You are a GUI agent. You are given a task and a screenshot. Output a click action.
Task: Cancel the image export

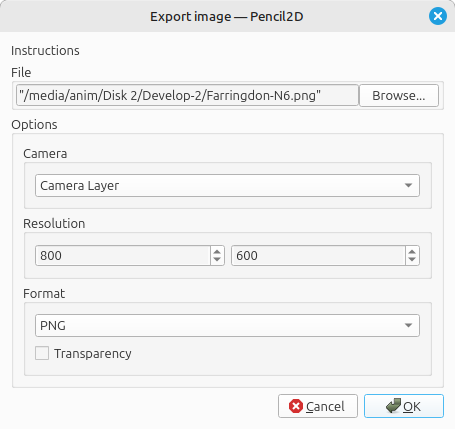click(x=318, y=406)
